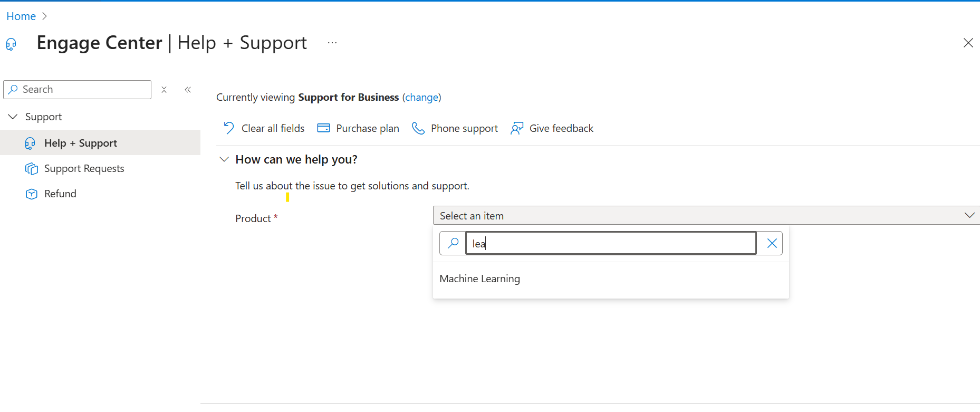
Task: Focus the sidebar Search box
Action: 78,90
